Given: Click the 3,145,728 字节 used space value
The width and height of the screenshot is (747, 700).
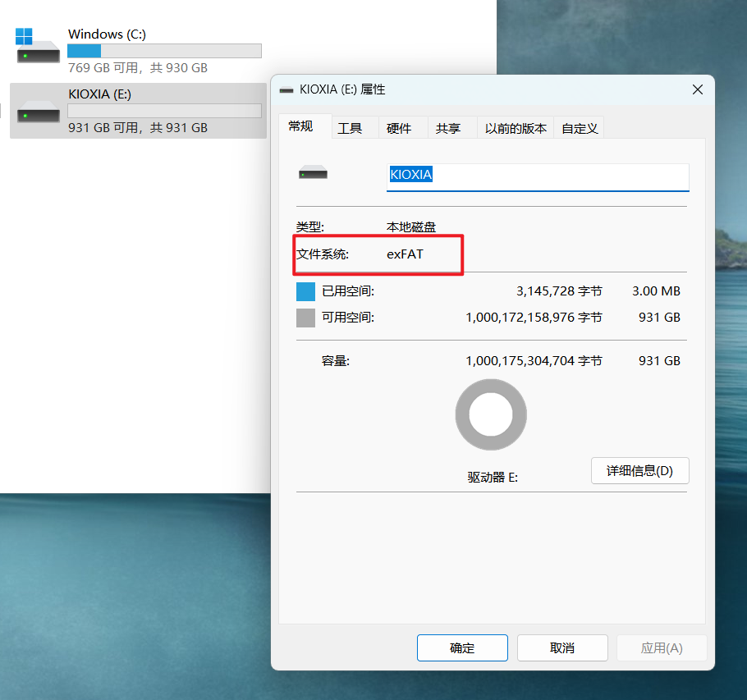Looking at the screenshot, I should coord(559,291).
